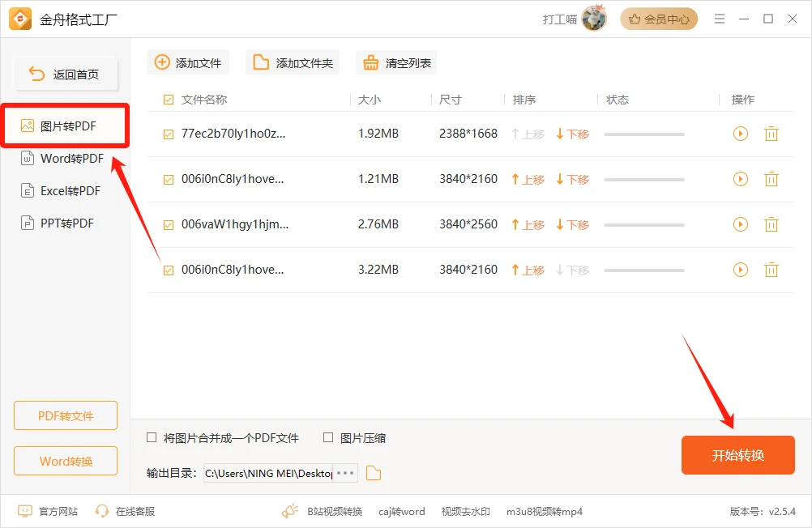Click the progress bar of the 3.22MB row

[644, 270]
